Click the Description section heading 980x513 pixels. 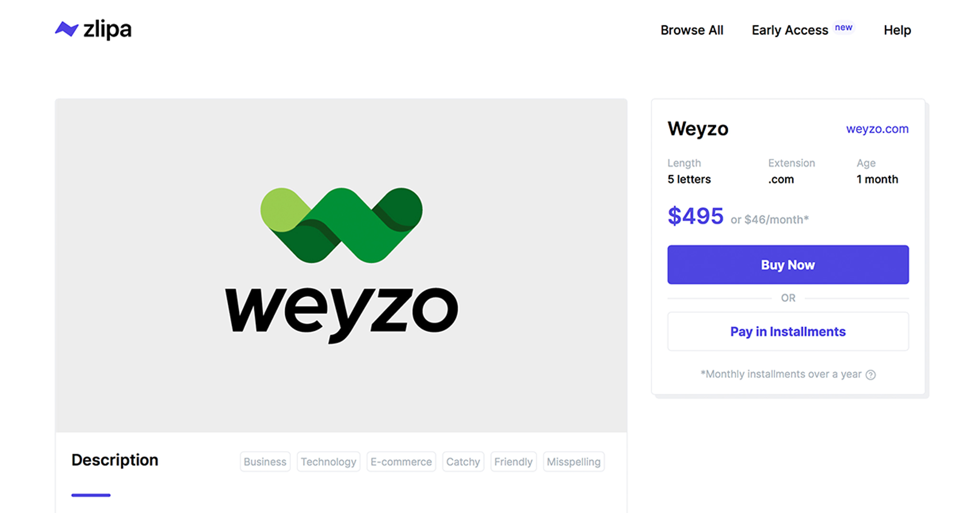(115, 460)
